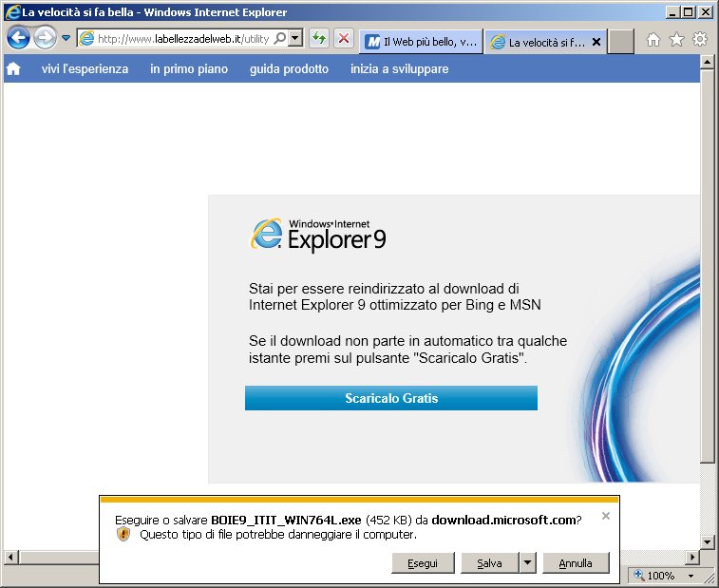Click the 'Scaricalo Gratis' download button
Screen dimensions: 719x588
pos(391,398)
